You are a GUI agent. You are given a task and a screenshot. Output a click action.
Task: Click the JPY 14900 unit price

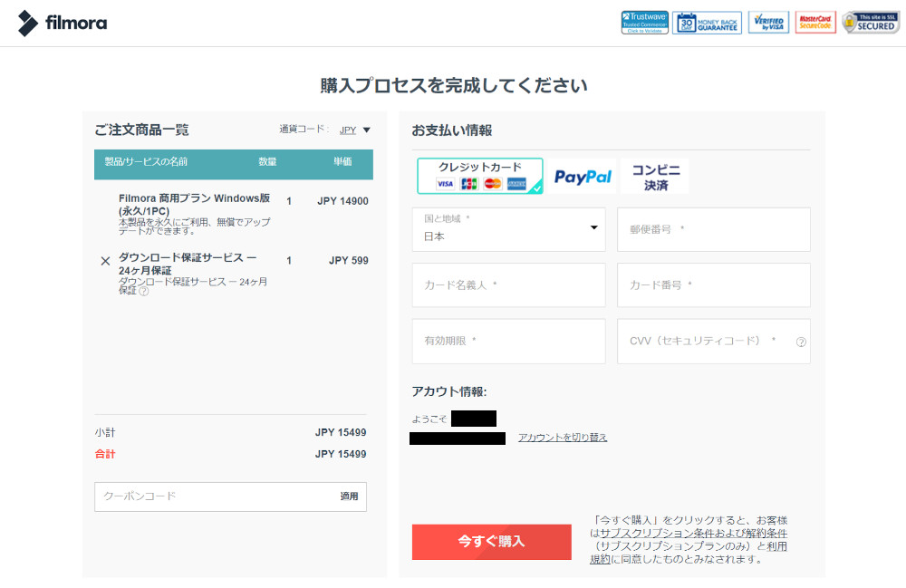(342, 201)
